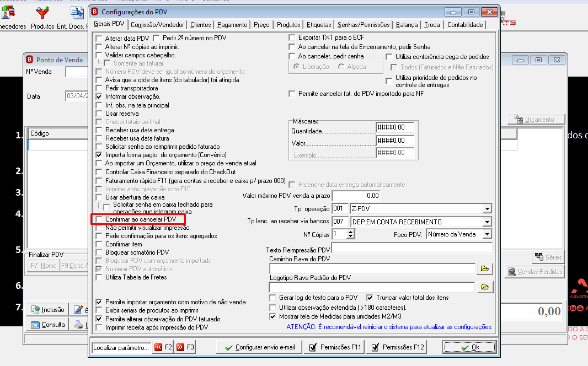The height and width of the screenshot is (366, 588).
Task: Open Foco PDV dropdown
Action: tap(487, 234)
